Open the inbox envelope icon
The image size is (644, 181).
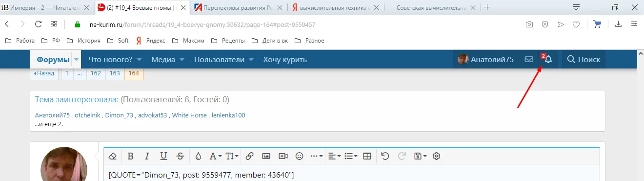(528, 60)
